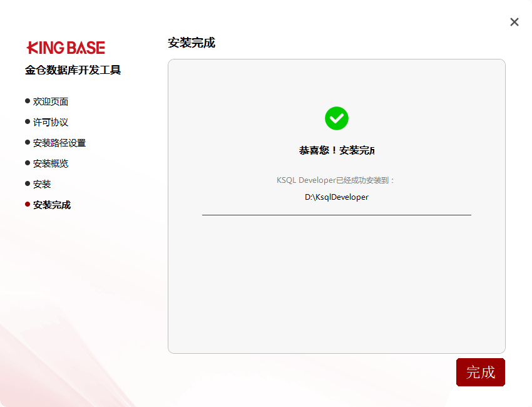Click the 安装完成 page heading
This screenshot has width=532, height=407.
coord(192,43)
